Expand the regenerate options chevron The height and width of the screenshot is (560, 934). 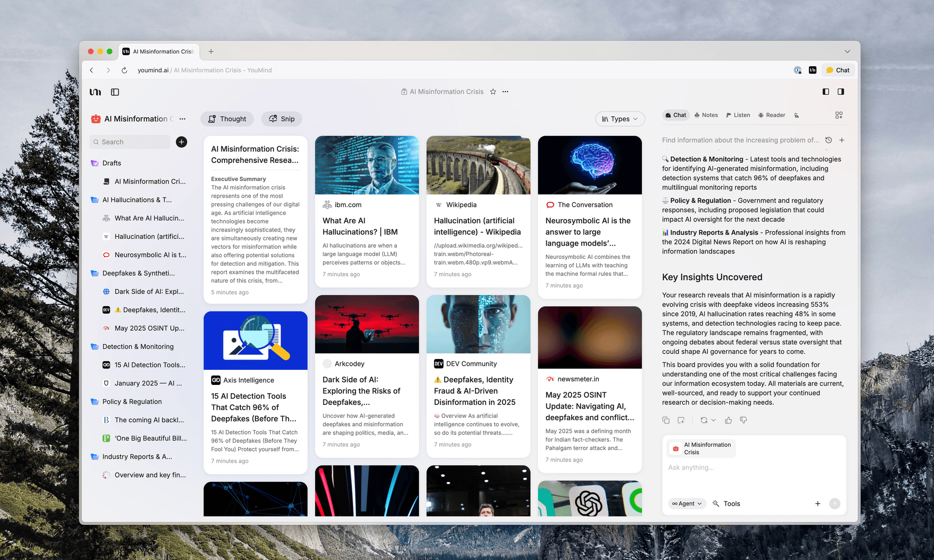714,420
